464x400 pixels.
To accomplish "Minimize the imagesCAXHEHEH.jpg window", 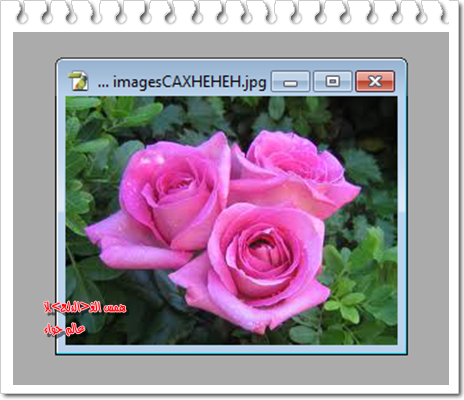I will (x=291, y=81).
